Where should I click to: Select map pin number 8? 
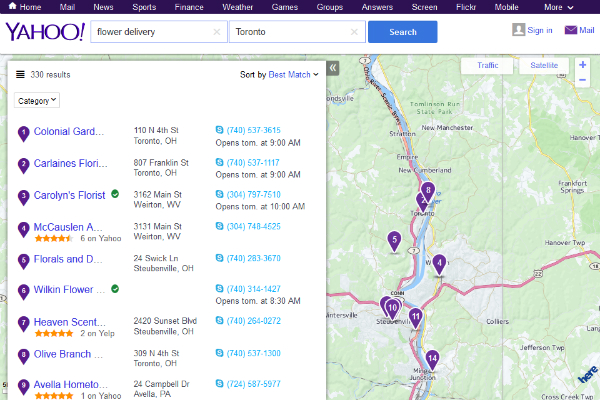point(428,191)
